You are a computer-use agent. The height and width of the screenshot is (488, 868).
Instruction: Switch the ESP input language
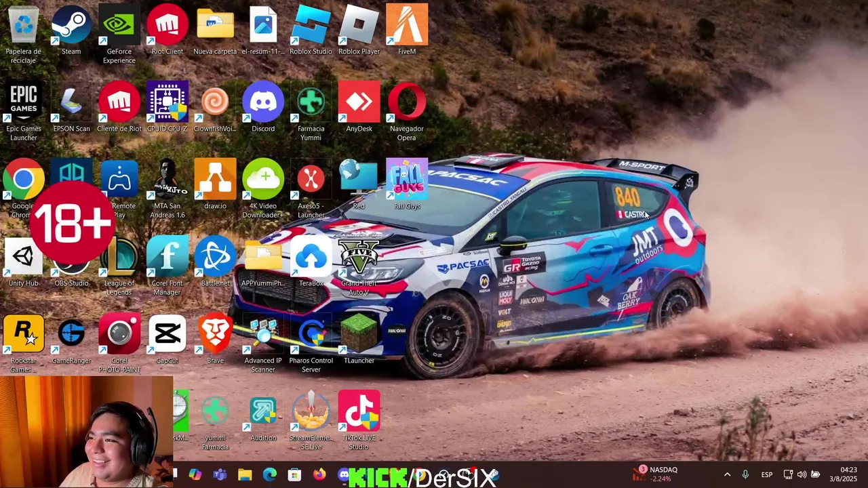(x=766, y=474)
